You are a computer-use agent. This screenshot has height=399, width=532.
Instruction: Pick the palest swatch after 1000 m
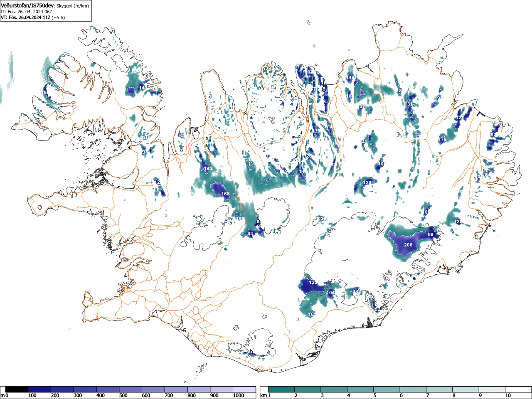[244, 389]
